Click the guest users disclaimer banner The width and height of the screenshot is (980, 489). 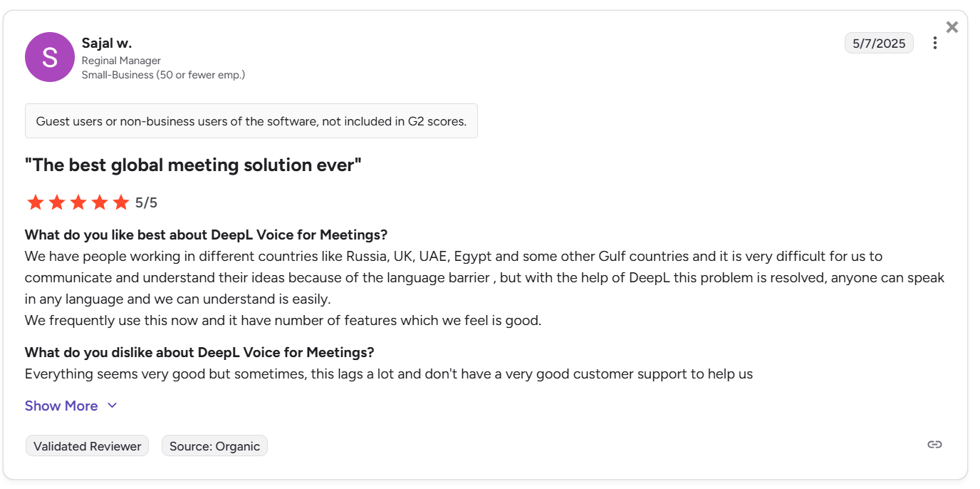(x=251, y=120)
